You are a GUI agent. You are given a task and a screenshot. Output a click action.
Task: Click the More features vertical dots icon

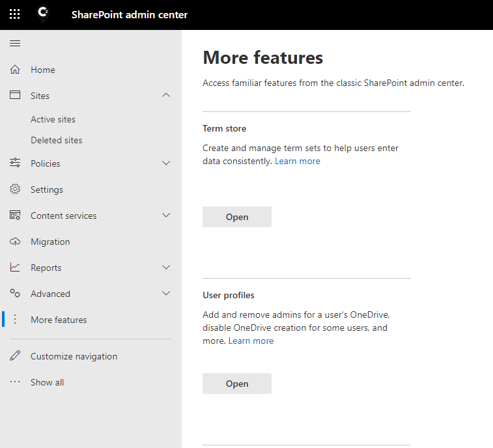click(x=15, y=320)
